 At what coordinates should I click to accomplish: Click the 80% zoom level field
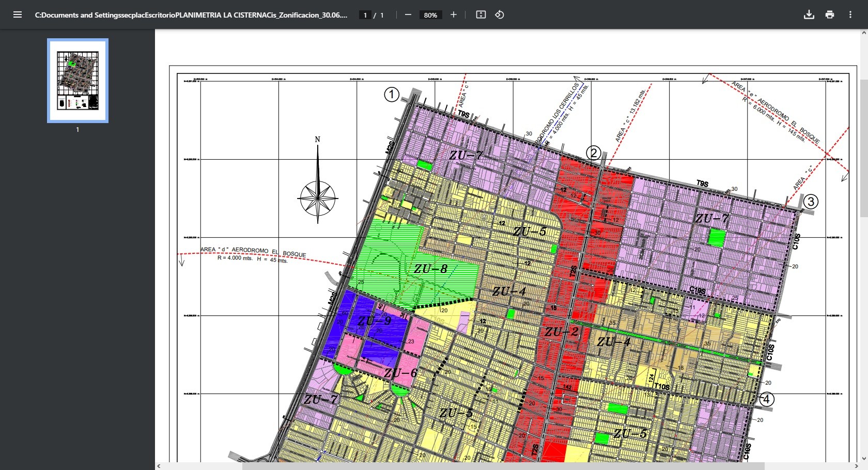click(x=430, y=15)
